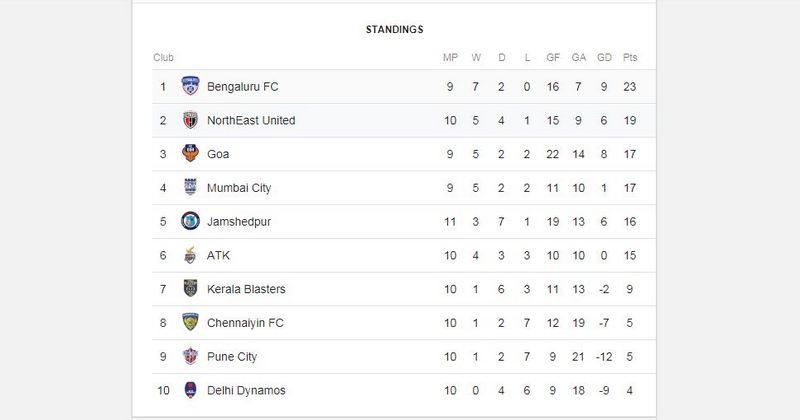
Task: Select the Kerala Blasters crest
Action: coord(190,288)
